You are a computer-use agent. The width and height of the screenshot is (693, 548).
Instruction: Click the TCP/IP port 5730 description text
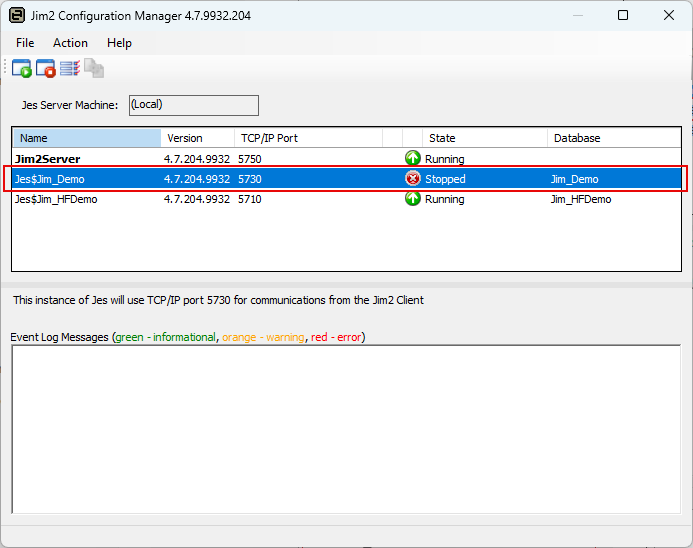(218, 300)
